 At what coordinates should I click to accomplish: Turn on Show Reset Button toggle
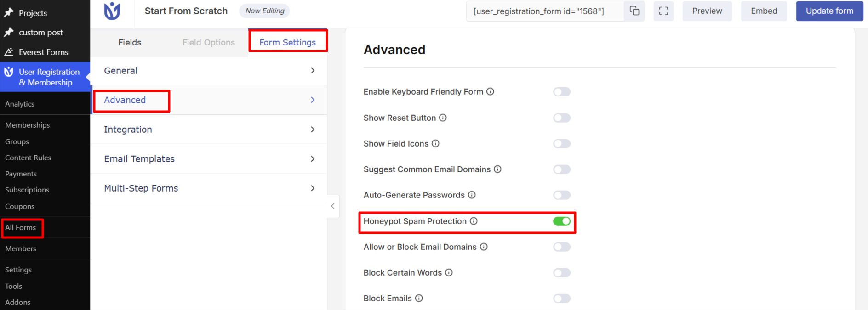click(x=562, y=118)
